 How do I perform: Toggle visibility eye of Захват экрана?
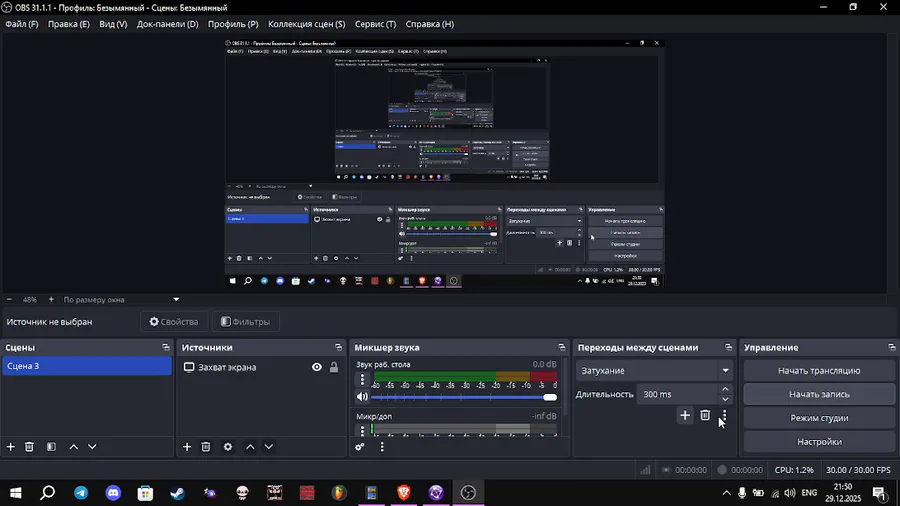pyautogui.click(x=317, y=367)
